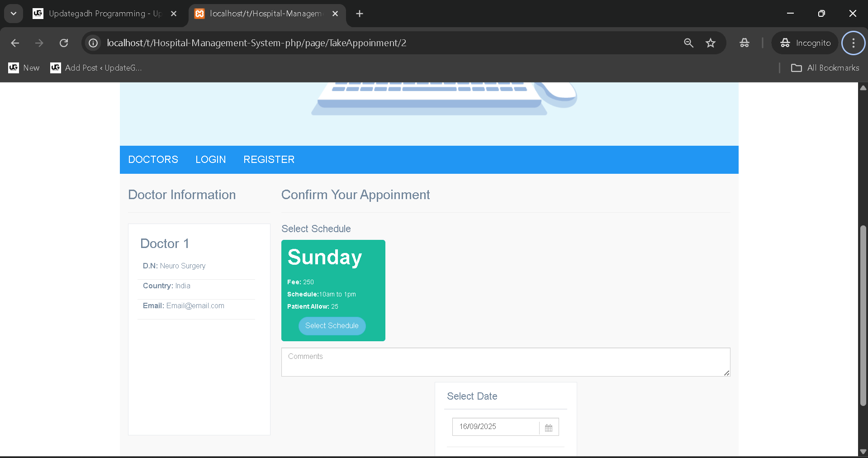Bookmark this page with the star icon
The width and height of the screenshot is (868, 458).
click(x=711, y=43)
